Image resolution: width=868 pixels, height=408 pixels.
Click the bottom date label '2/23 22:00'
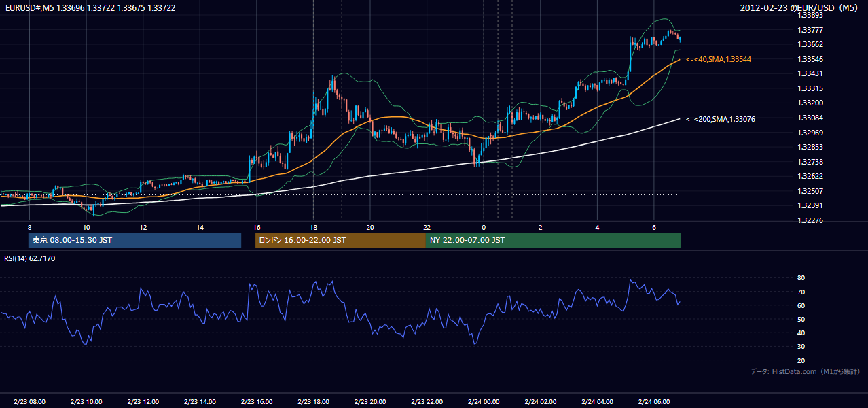click(x=427, y=402)
